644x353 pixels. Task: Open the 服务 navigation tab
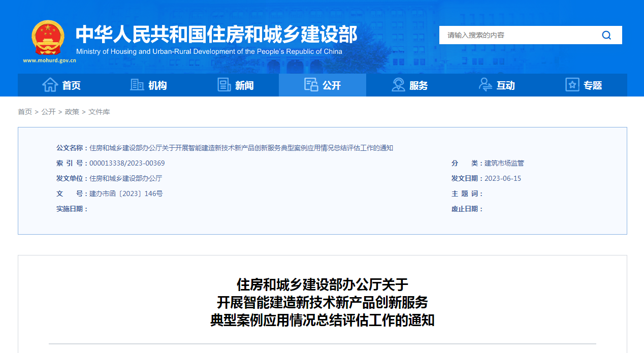click(x=409, y=85)
